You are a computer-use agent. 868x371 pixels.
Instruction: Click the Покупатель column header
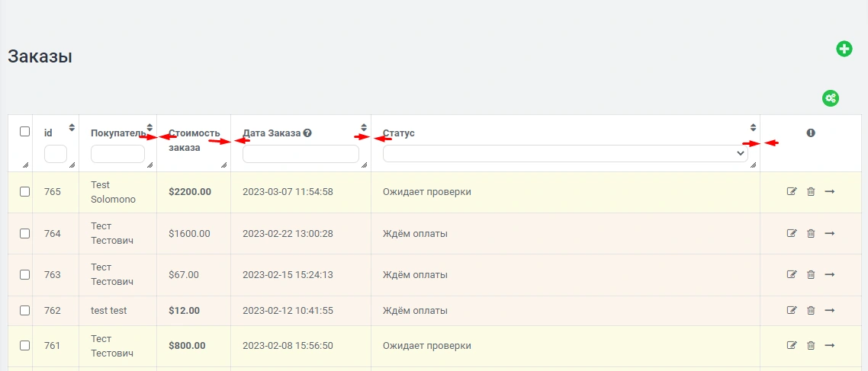pyautogui.click(x=117, y=133)
